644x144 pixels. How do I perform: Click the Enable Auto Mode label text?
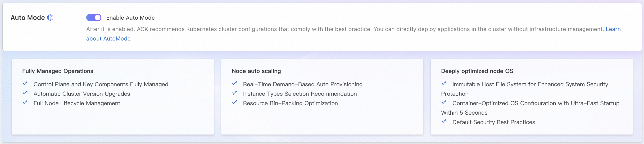(x=130, y=18)
